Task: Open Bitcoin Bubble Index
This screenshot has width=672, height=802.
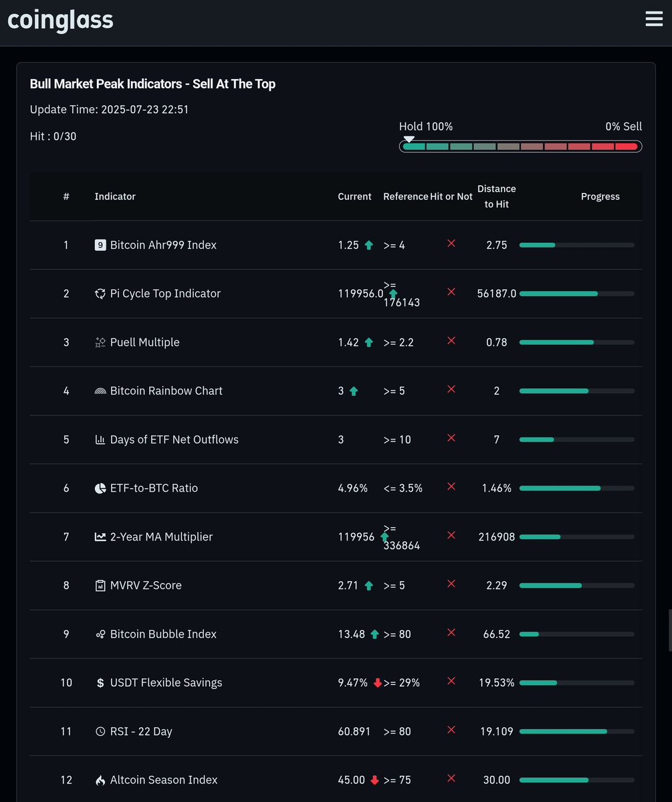Action: click(163, 634)
